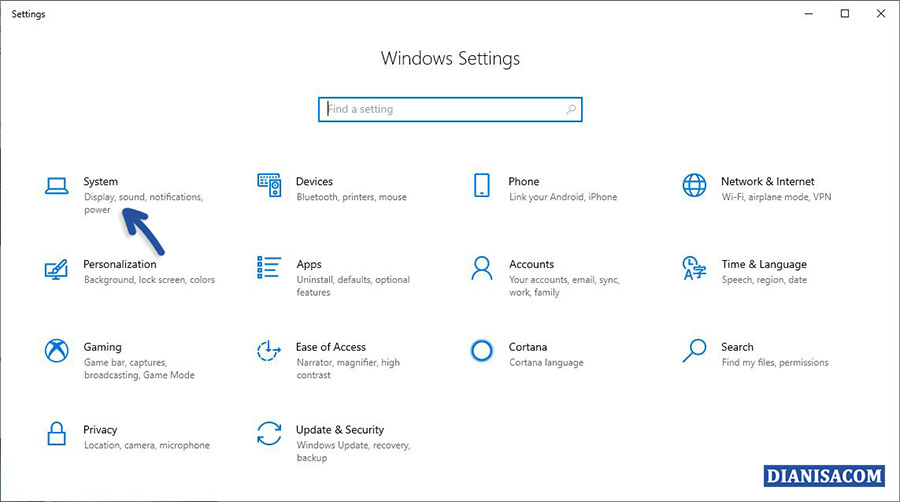Open the Apps settings title
The image size is (900, 502).
click(x=309, y=264)
